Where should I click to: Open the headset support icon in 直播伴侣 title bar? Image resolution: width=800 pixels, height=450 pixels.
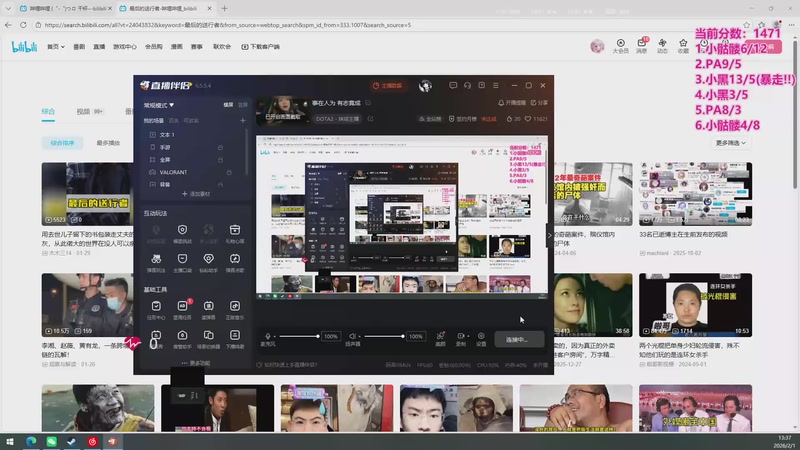pyautogui.click(x=467, y=85)
